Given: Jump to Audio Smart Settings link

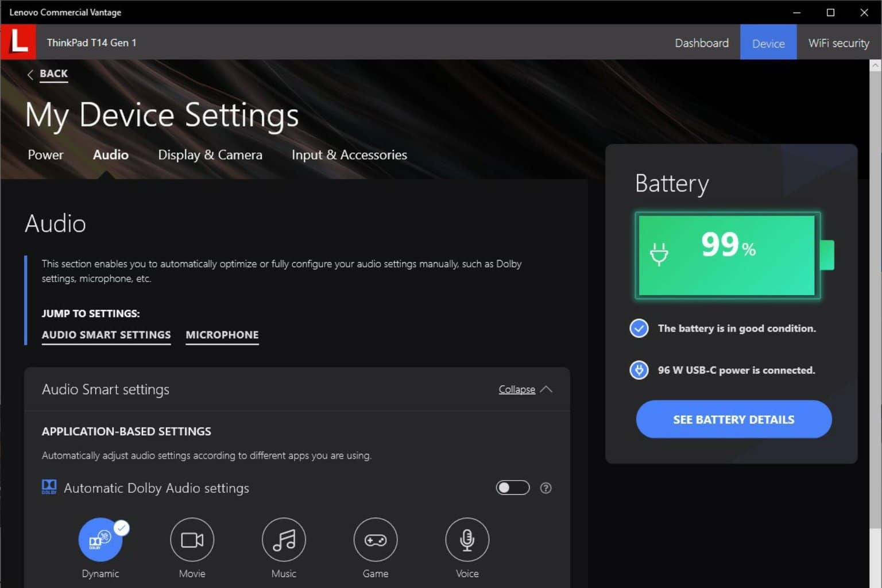Looking at the screenshot, I should point(106,335).
